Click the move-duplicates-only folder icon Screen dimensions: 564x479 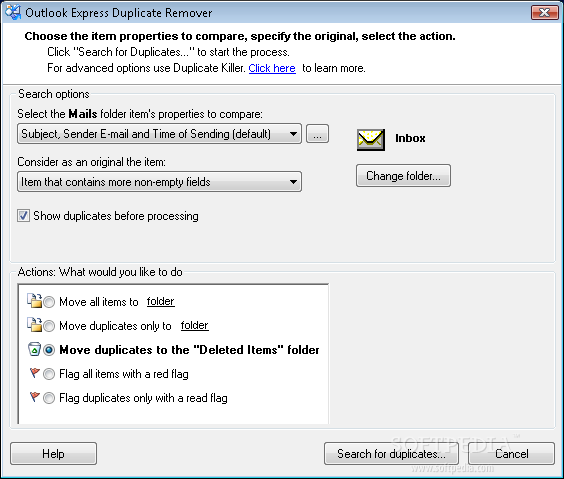(x=35, y=325)
